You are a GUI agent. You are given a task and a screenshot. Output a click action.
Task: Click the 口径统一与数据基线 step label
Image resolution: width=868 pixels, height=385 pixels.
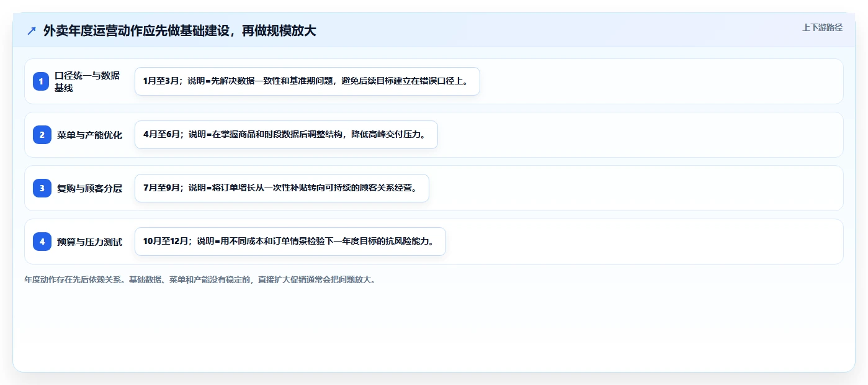pyautogui.click(x=87, y=81)
